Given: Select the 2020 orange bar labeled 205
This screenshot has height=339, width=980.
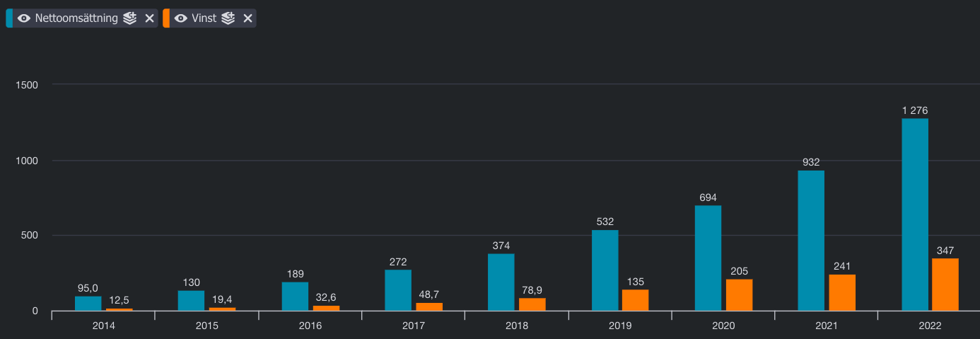Looking at the screenshot, I should pyautogui.click(x=739, y=295).
